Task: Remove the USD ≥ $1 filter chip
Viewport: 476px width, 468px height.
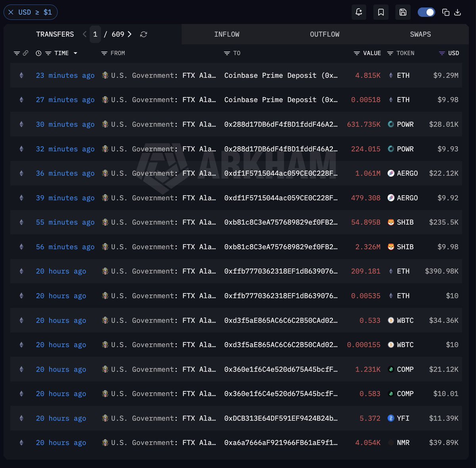Action: pyautogui.click(x=11, y=12)
